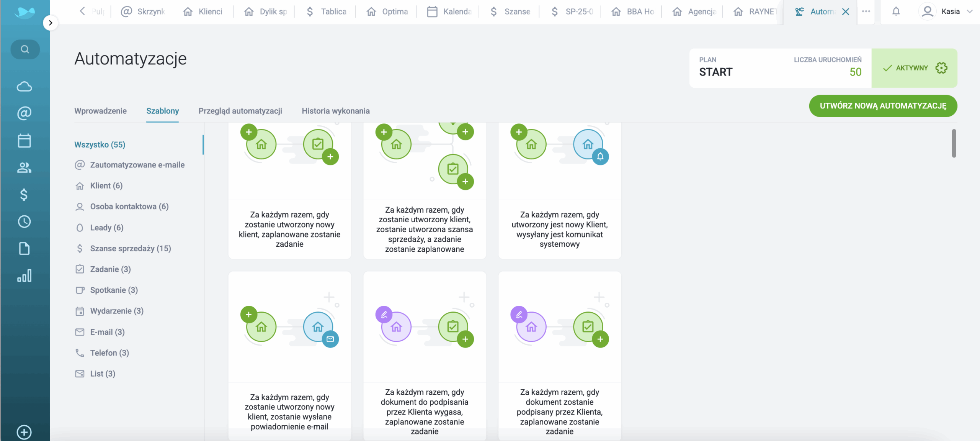Image resolution: width=980 pixels, height=441 pixels.
Task: Open the more tabs ellipsis menu
Action: 866,11
